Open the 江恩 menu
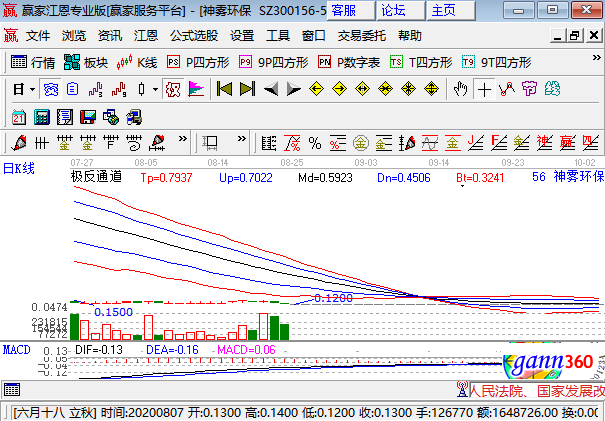The image size is (605, 421). (x=145, y=36)
